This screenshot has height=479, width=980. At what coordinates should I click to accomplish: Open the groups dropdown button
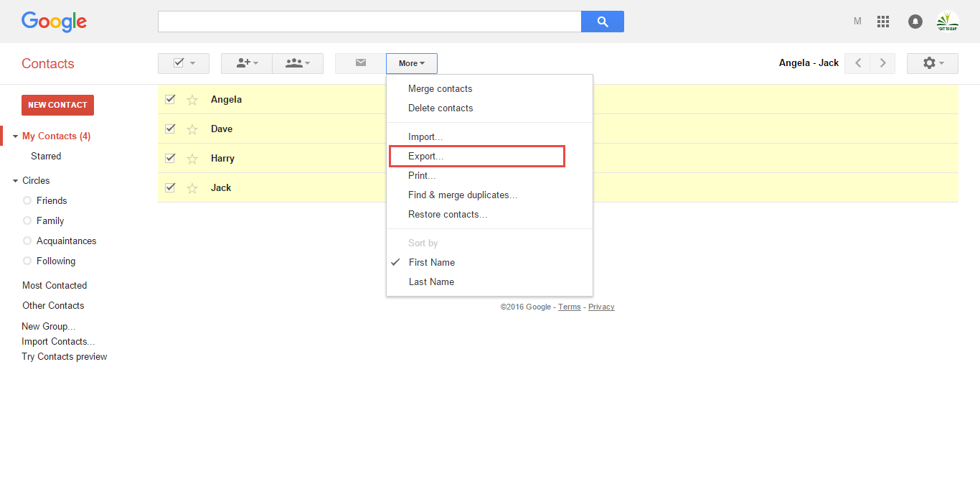pos(298,63)
